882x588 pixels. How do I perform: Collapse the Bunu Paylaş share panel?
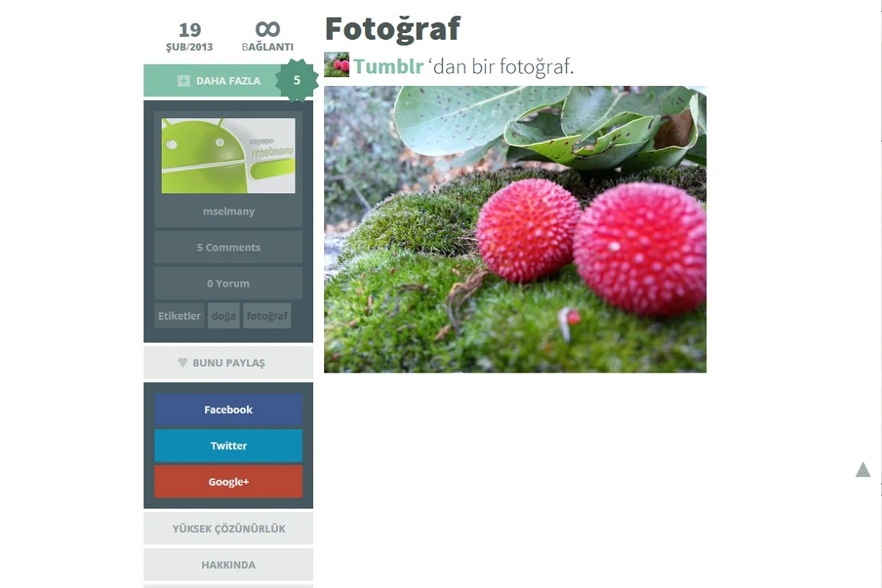click(228, 362)
